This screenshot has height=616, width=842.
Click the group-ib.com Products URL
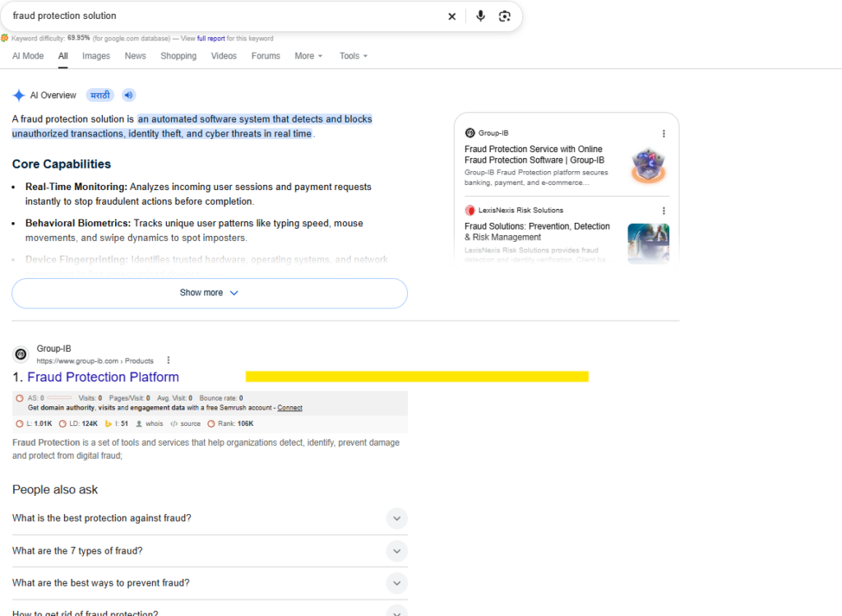coord(95,361)
